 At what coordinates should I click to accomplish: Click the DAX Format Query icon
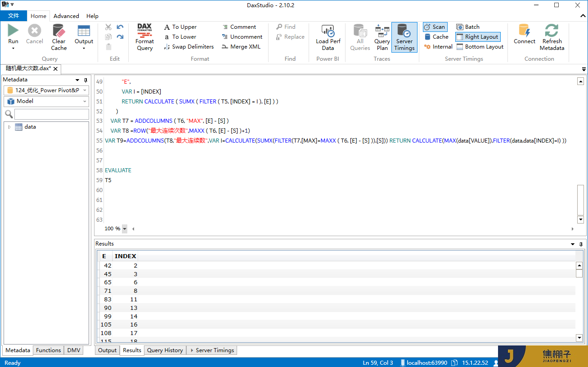point(144,31)
